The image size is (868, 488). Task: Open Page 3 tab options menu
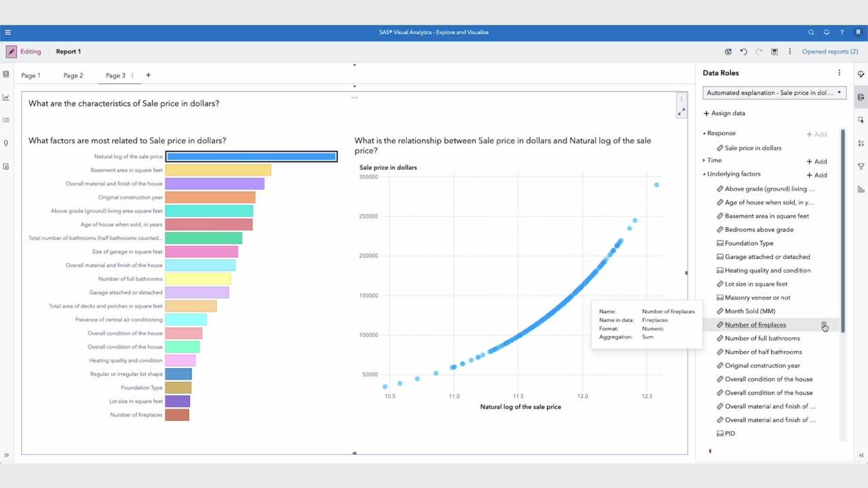click(x=132, y=75)
